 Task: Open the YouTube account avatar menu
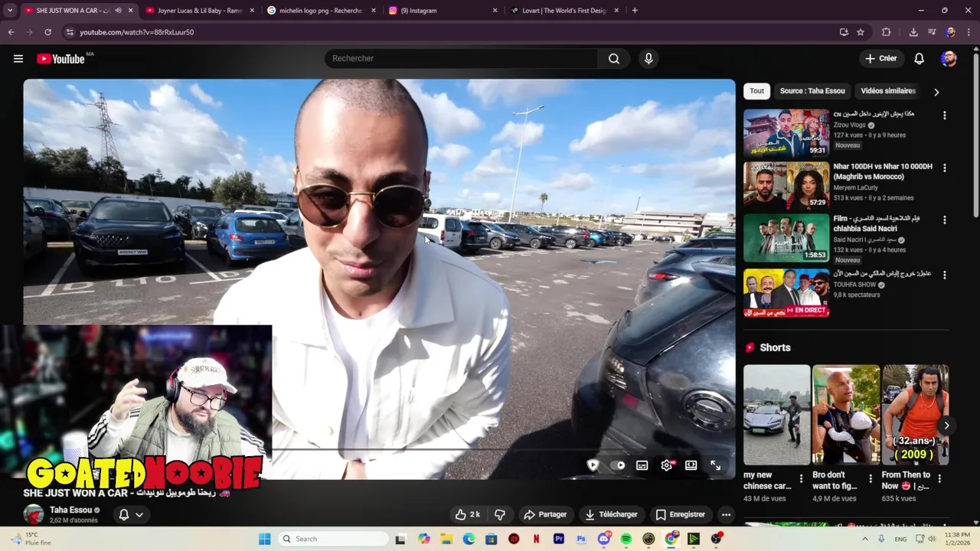click(x=949, y=59)
